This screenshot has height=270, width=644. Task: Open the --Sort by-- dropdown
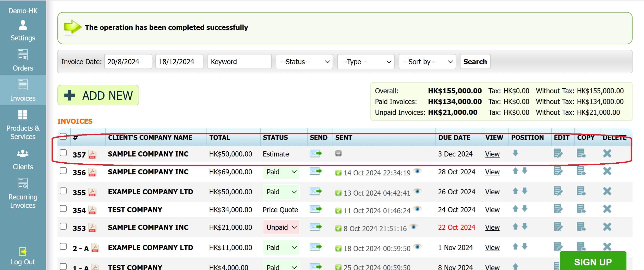(x=427, y=62)
